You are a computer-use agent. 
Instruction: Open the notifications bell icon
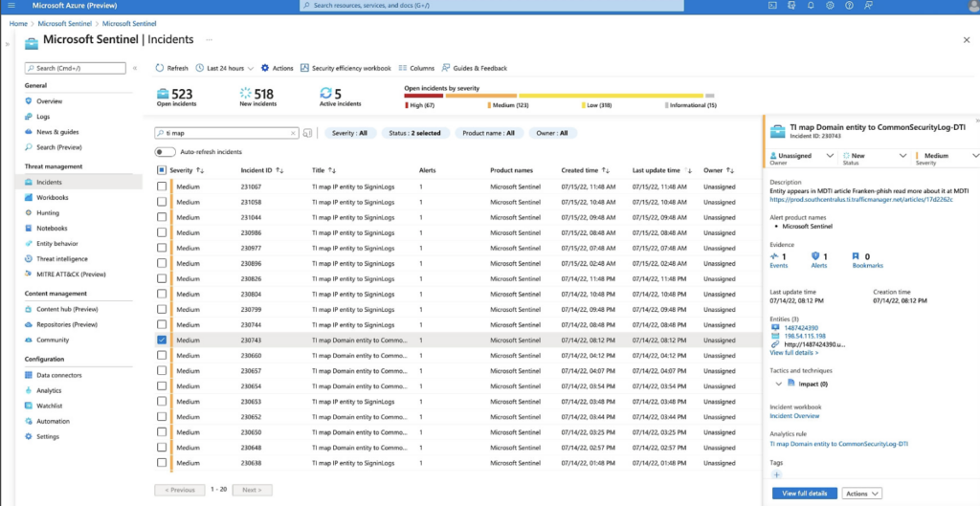[x=811, y=5]
